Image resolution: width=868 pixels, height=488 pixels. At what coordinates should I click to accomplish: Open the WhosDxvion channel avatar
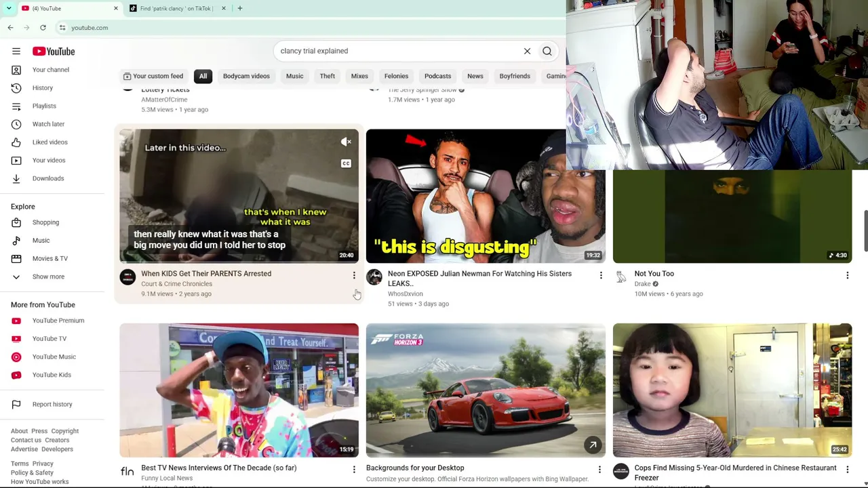pos(374,277)
